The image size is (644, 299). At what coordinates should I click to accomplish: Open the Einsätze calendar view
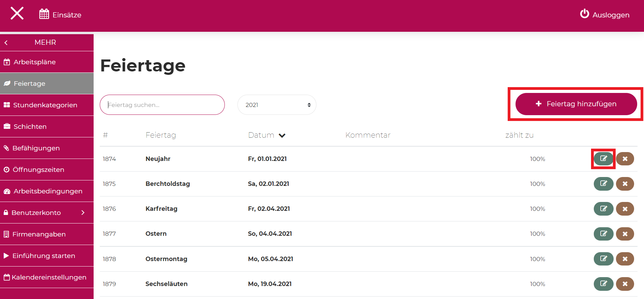coord(60,15)
